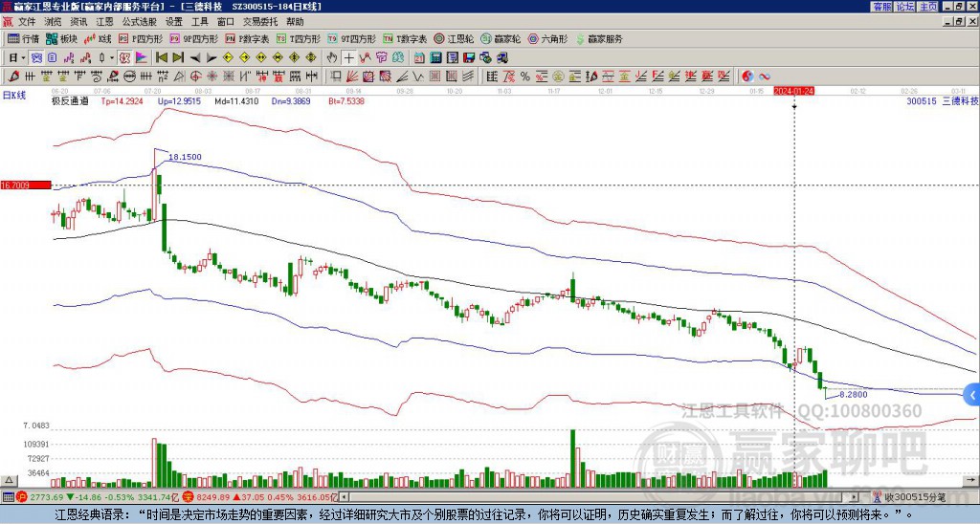Open the 资讯 menu
Screen dimensions: 980x524
pyautogui.click(x=78, y=22)
